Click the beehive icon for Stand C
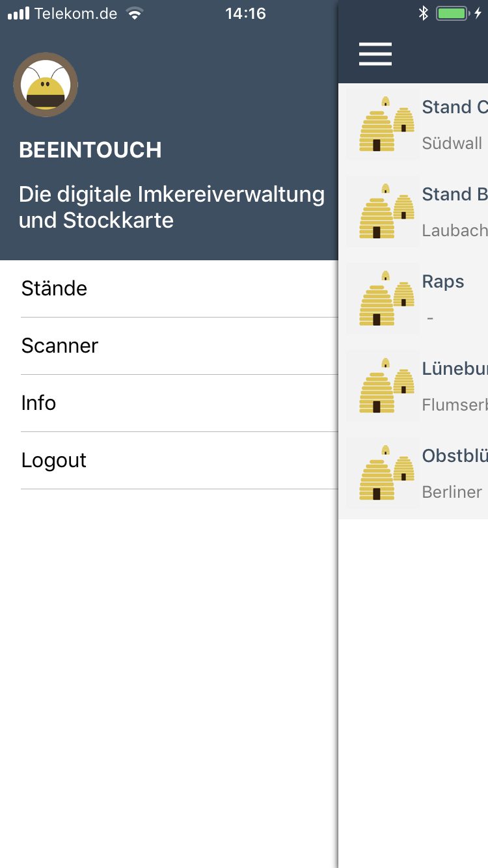 pos(386,124)
